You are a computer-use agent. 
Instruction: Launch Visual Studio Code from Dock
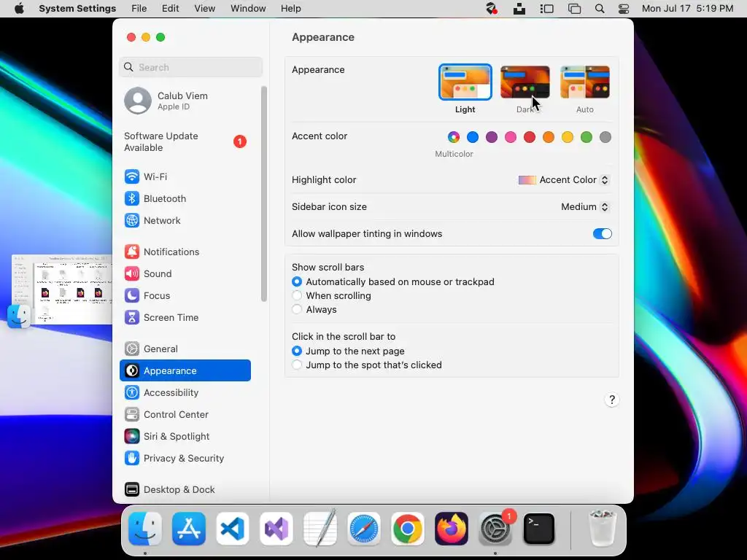[x=233, y=529]
